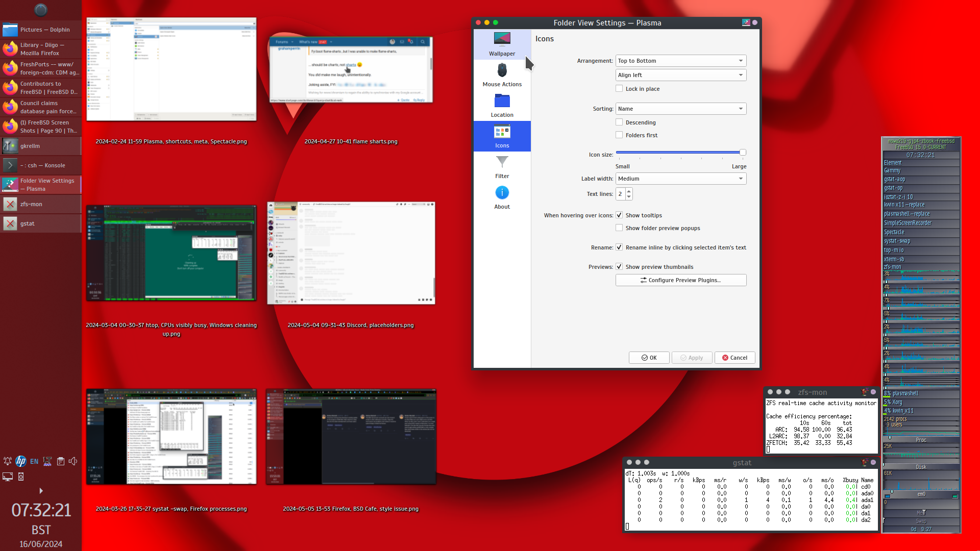The width and height of the screenshot is (980, 551).
Task: Switch to the gkrellm task entry
Action: (41, 146)
